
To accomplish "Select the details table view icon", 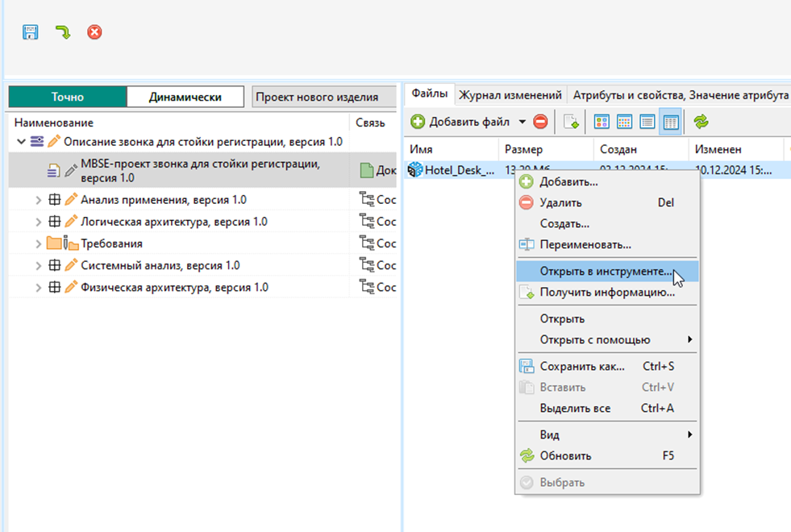I will 670,122.
